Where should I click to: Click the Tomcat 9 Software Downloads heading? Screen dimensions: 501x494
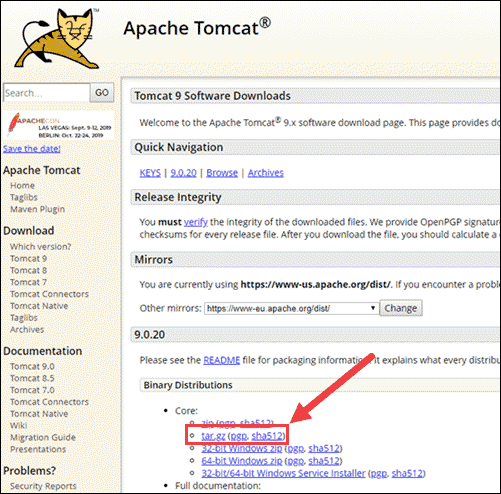click(212, 96)
